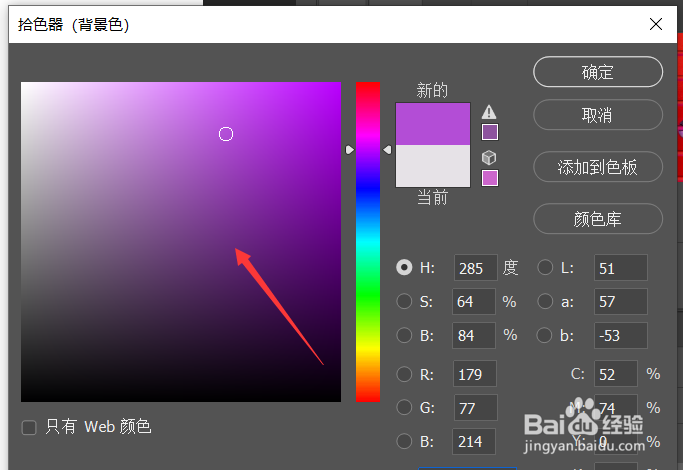Click the left hue slider arrow handle

[349, 150]
